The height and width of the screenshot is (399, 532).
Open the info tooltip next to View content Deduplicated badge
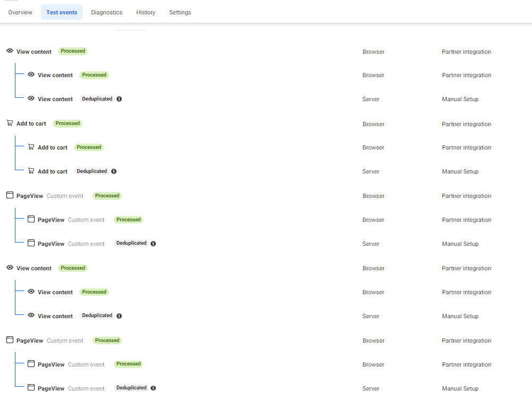(119, 99)
